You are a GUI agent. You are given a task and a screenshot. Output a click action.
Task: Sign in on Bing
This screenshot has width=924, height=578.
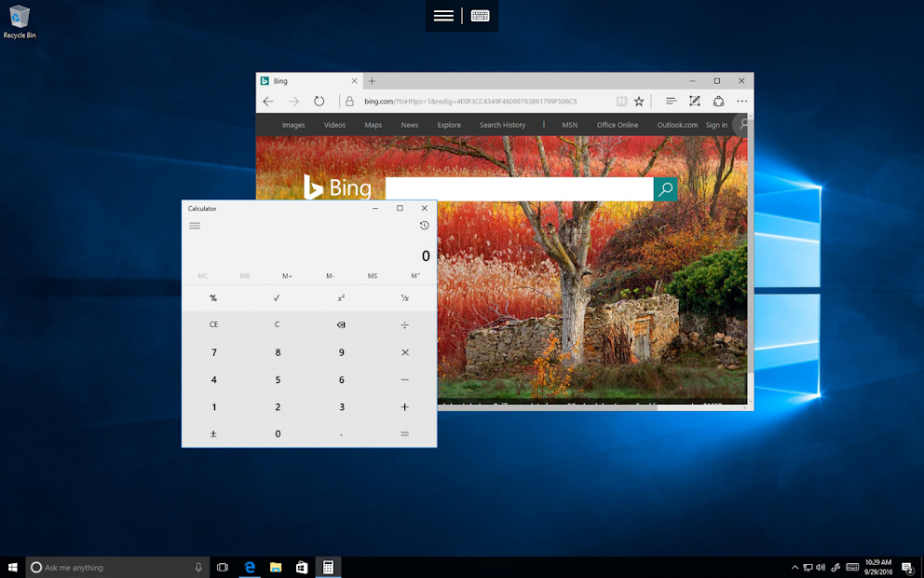pos(716,124)
